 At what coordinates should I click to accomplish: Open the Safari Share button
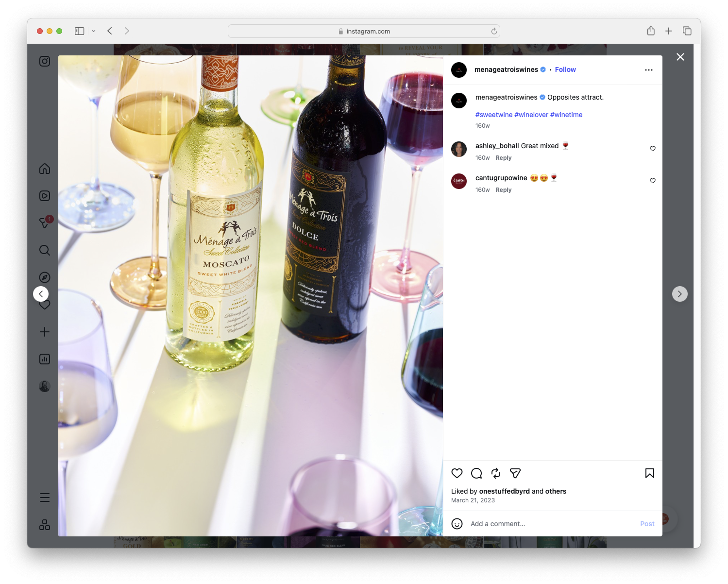651,31
